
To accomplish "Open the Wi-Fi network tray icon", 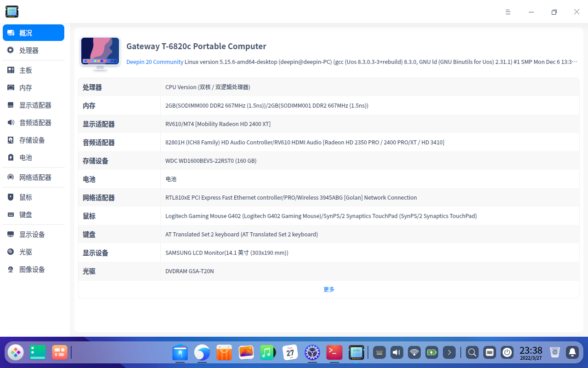I will coord(414,352).
